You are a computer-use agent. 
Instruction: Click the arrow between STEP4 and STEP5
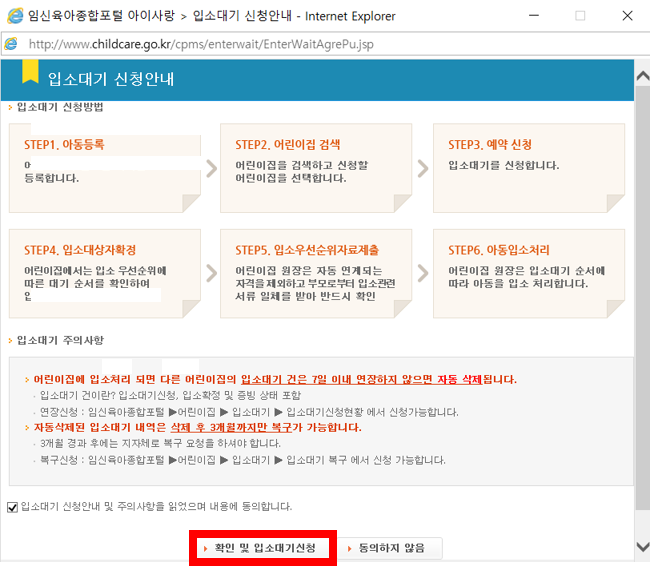[x=212, y=274]
